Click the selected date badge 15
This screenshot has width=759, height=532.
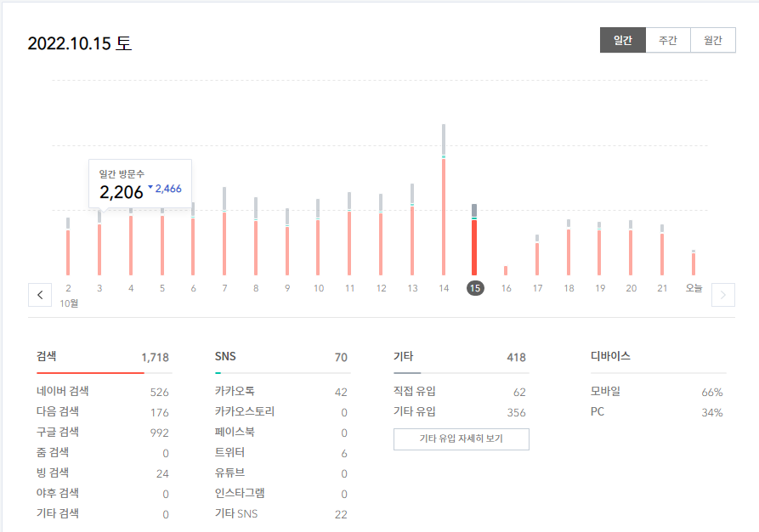(x=475, y=288)
